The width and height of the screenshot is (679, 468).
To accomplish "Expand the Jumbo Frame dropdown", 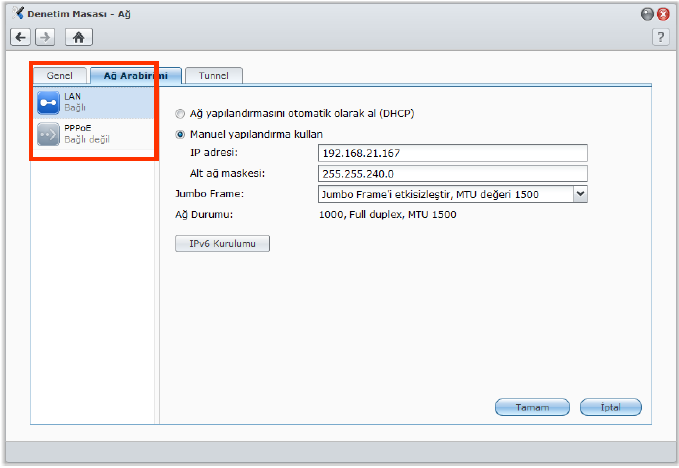I will click(580, 194).
